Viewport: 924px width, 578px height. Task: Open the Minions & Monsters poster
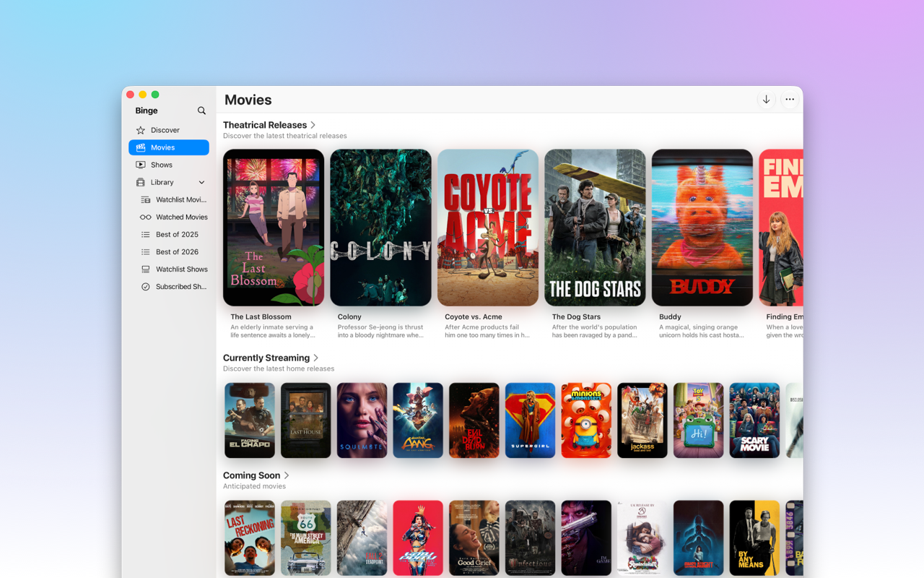pyautogui.click(x=586, y=420)
